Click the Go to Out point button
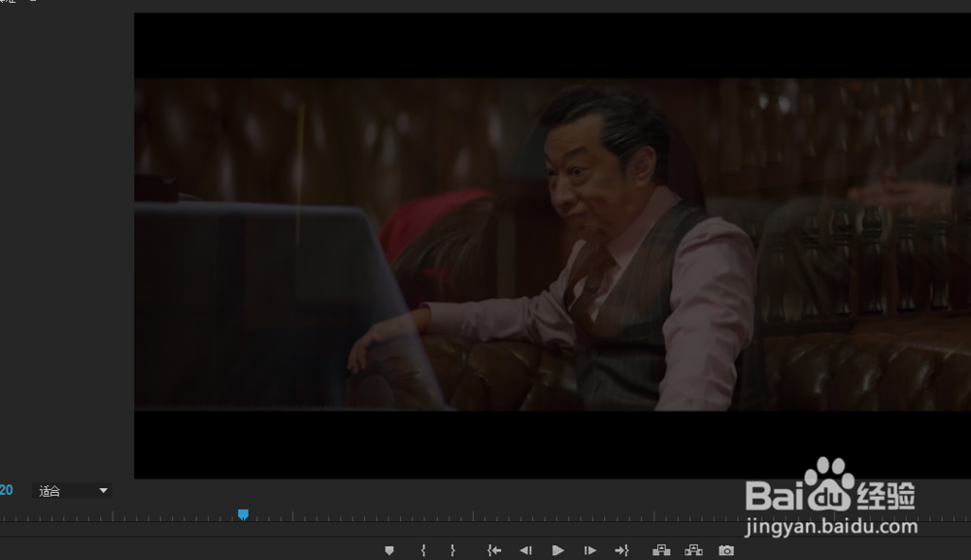The width and height of the screenshot is (971, 560). (621, 550)
